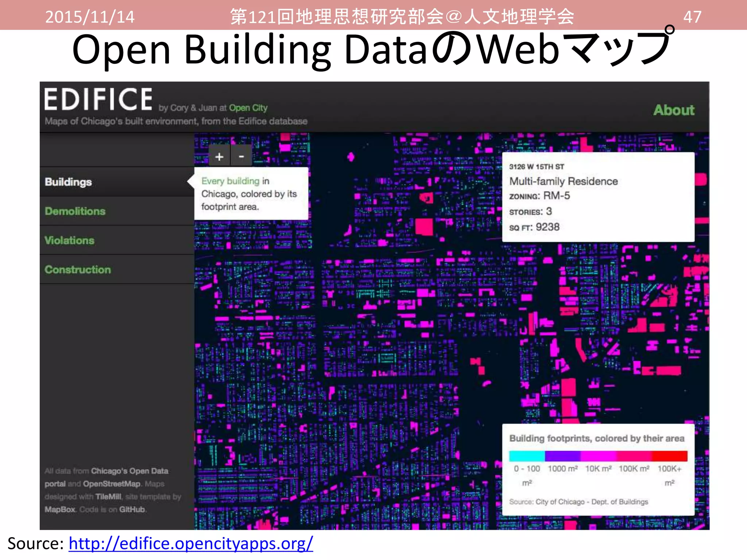Click the red 100K+ m² legend swatch
Viewport: 747px width, 560px height.
point(670,456)
